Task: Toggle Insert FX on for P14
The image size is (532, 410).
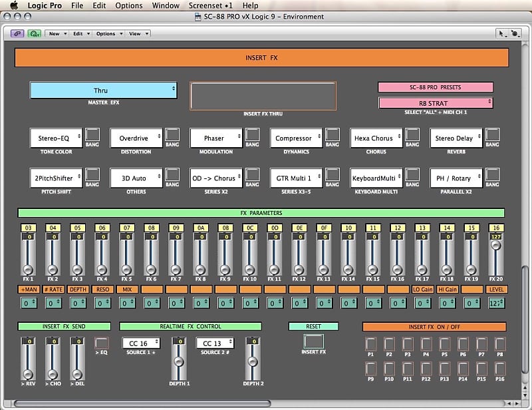Action: point(463,369)
